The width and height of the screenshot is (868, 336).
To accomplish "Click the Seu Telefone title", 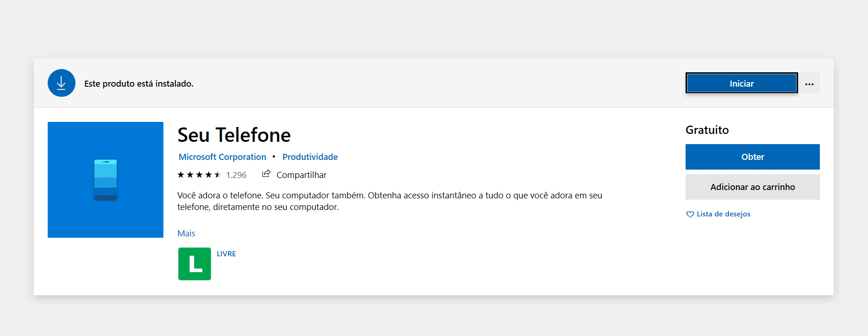I will point(234,135).
